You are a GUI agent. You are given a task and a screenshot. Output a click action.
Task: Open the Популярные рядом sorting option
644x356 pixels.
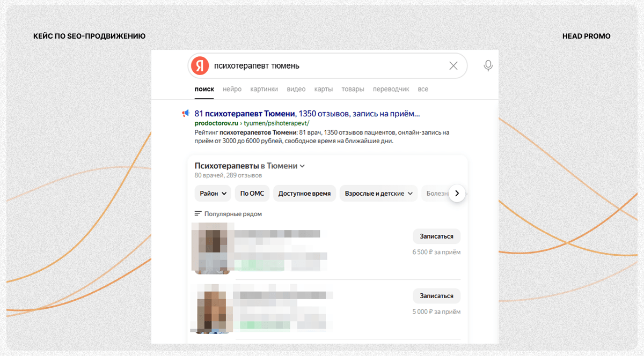(233, 213)
